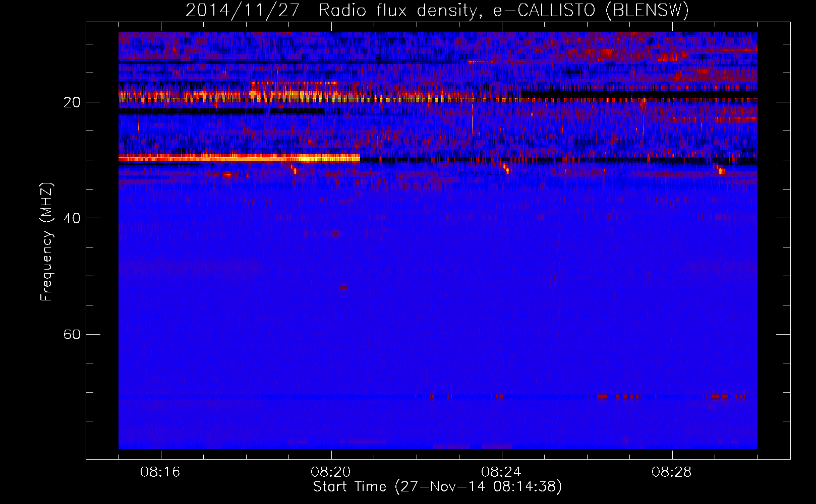The width and height of the screenshot is (816, 504).
Task: Click the "Frequency (MHZ)" axis label
Action: [x=46, y=242]
